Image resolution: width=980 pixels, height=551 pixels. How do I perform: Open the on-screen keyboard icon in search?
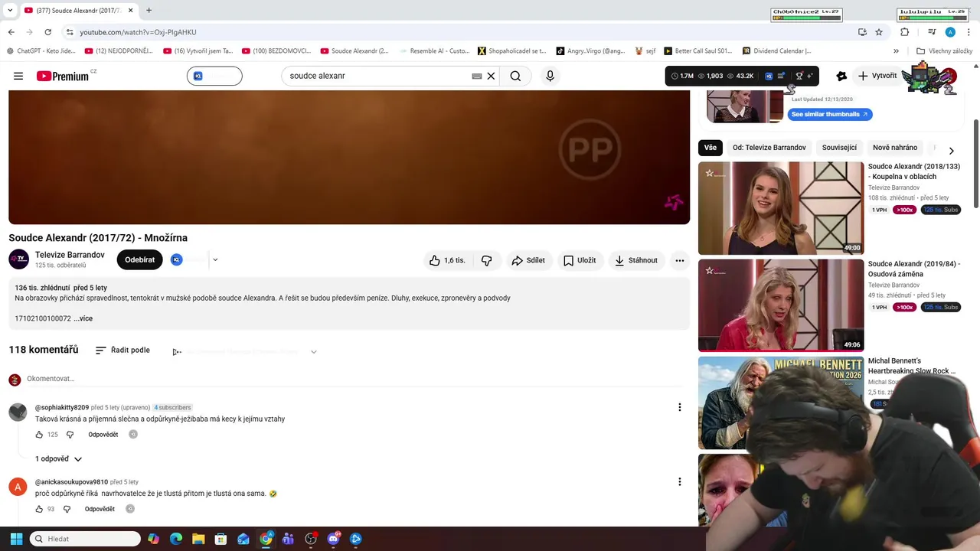pos(476,76)
